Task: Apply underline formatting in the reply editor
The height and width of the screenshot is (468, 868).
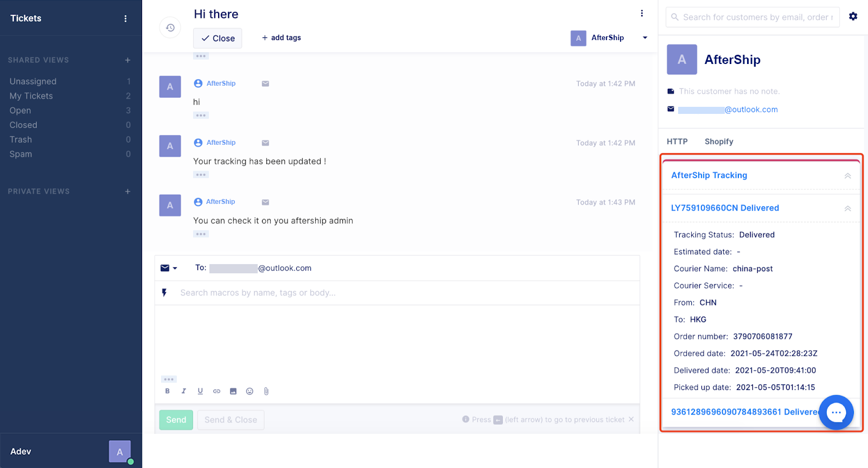Action: 200,391
